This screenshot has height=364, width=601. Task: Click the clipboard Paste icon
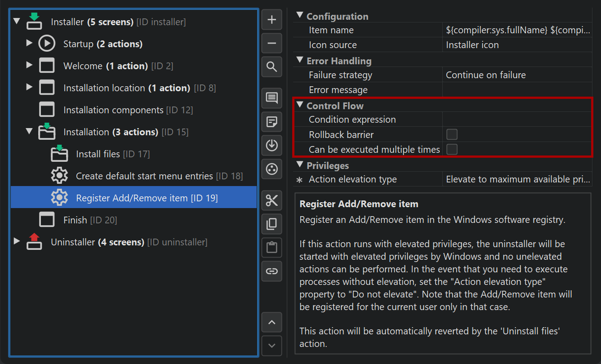[x=272, y=247]
